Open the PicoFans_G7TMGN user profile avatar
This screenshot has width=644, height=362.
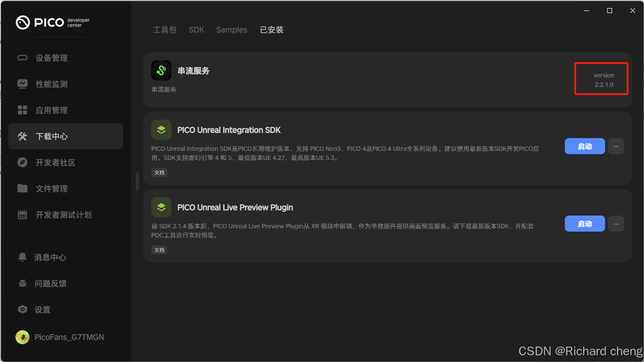(22, 337)
